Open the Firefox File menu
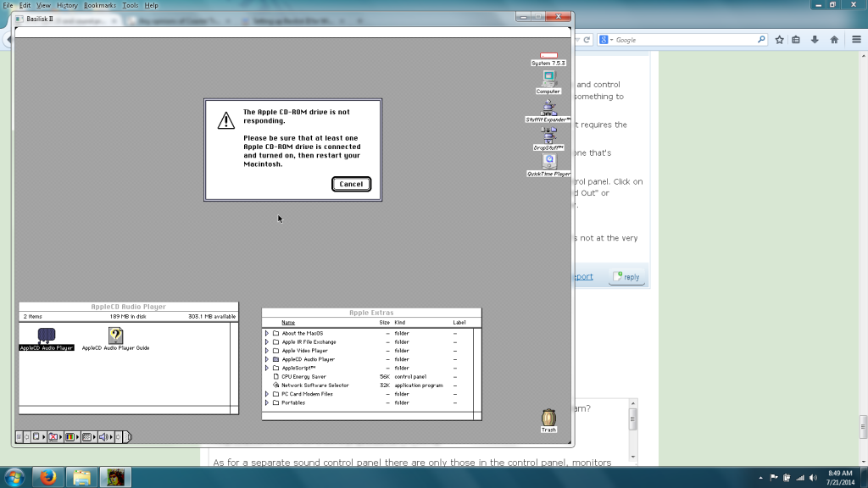The height and width of the screenshot is (488, 868). (x=8, y=6)
